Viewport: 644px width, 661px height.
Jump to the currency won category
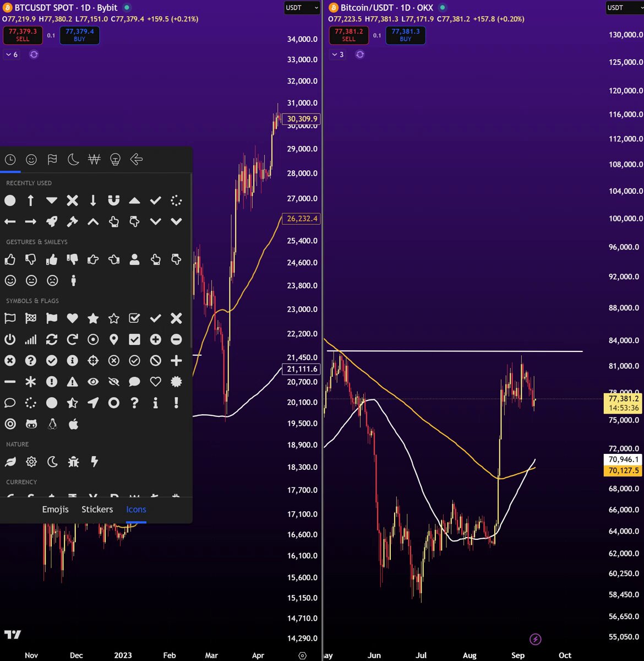(94, 160)
